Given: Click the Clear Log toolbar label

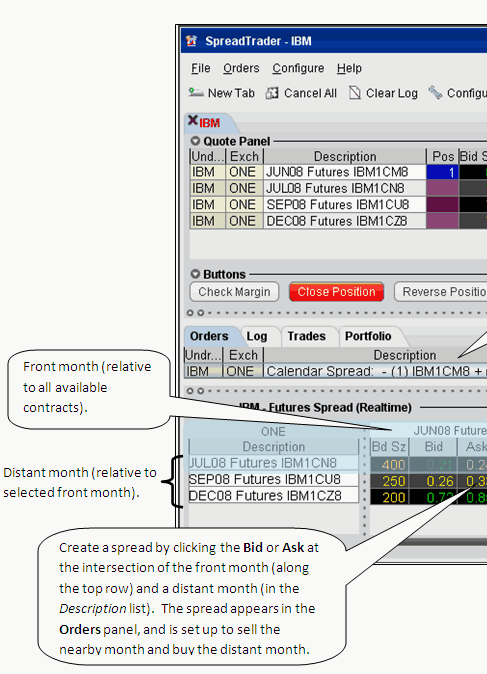Looking at the screenshot, I should tap(392, 93).
